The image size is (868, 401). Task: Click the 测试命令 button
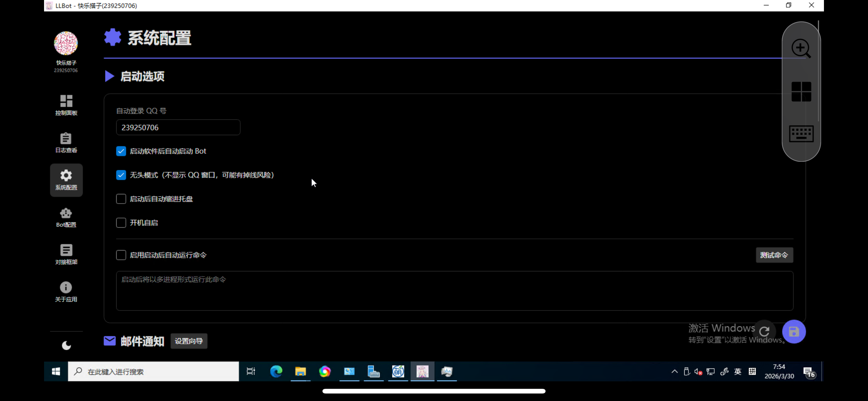tap(774, 255)
